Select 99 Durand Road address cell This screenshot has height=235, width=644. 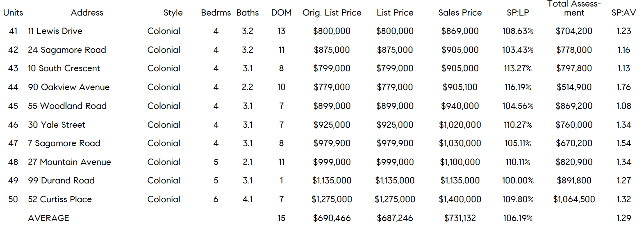click(x=61, y=181)
